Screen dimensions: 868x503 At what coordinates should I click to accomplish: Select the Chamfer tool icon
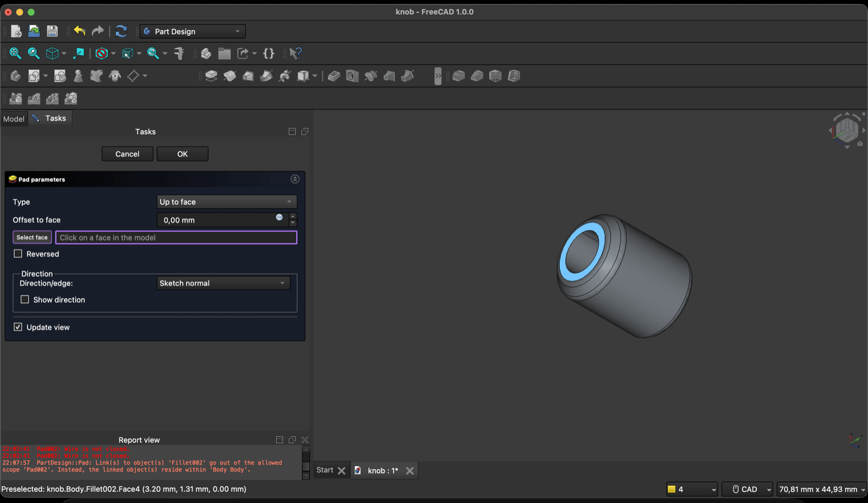477,76
